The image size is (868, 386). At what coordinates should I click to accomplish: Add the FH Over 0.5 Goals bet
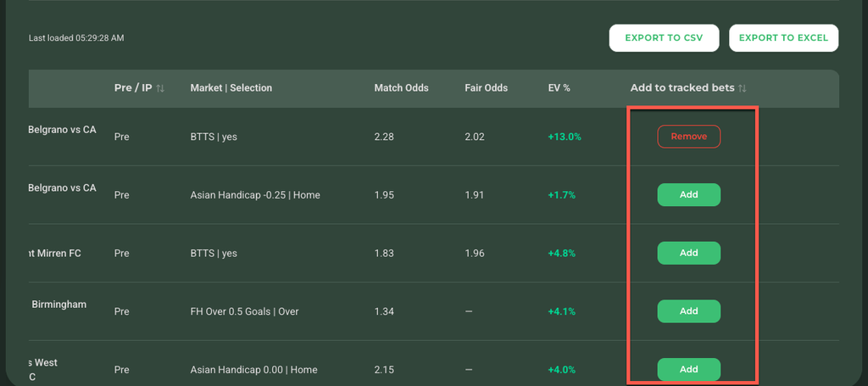688,311
